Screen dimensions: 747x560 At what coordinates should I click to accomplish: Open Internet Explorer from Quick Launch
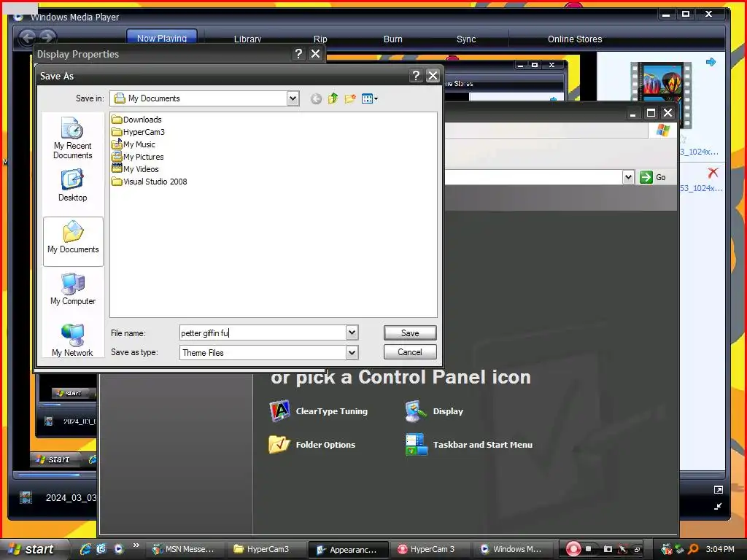point(85,549)
